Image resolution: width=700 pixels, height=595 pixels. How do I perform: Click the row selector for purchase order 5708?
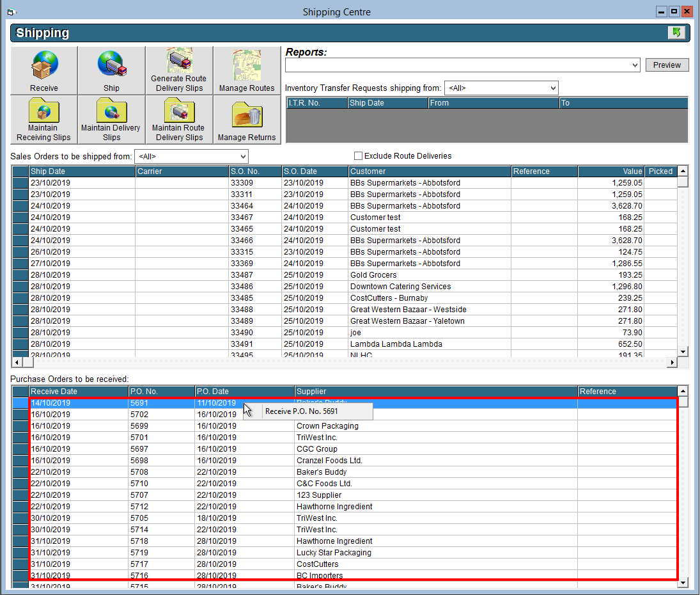pyautogui.click(x=20, y=472)
